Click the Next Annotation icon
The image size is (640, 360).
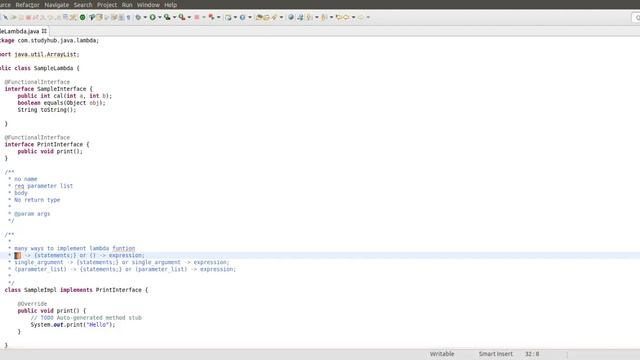[x=310, y=17]
